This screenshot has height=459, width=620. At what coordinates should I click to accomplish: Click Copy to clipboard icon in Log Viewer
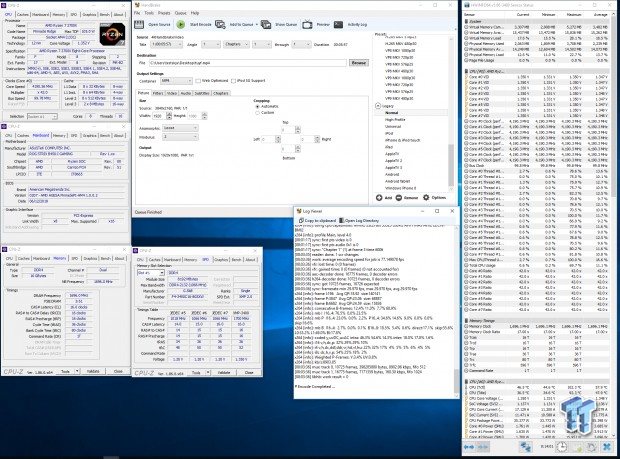[x=301, y=220]
